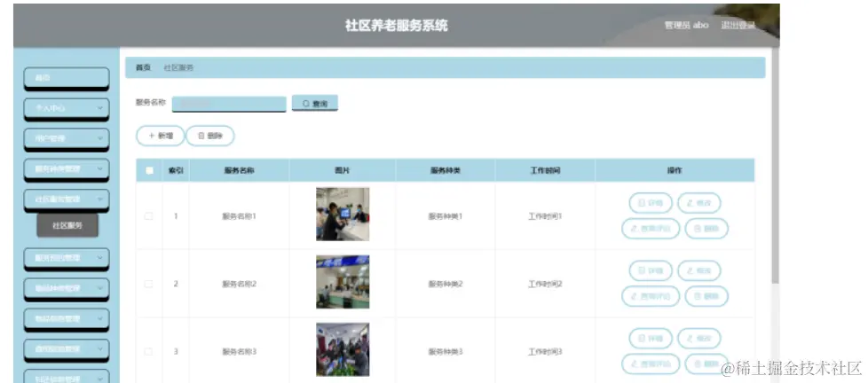Viewport: 868px width, 383px height.
Task: Click the 新增 add button
Action: pos(161,136)
